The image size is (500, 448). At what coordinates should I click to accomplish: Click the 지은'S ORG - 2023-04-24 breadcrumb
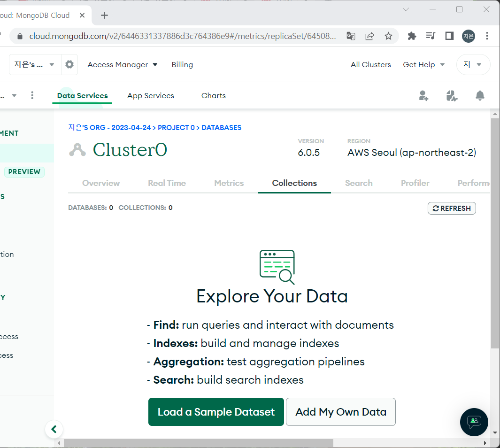[x=109, y=128]
